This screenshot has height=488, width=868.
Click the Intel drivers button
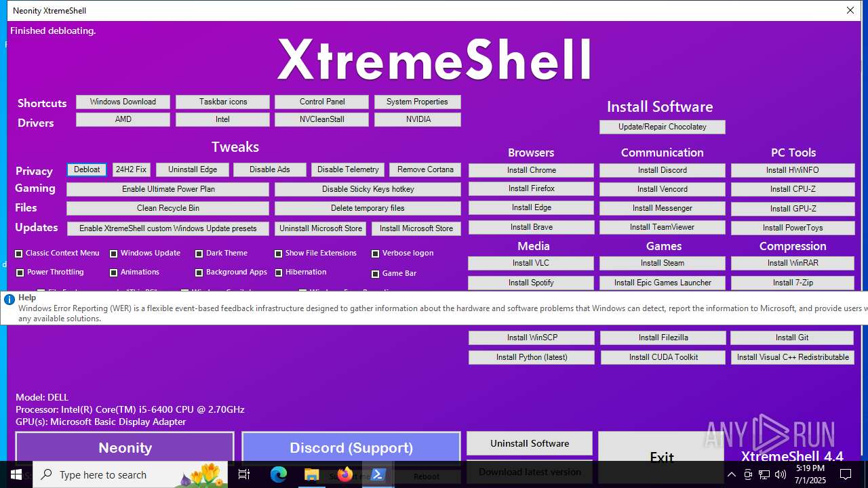tap(223, 119)
